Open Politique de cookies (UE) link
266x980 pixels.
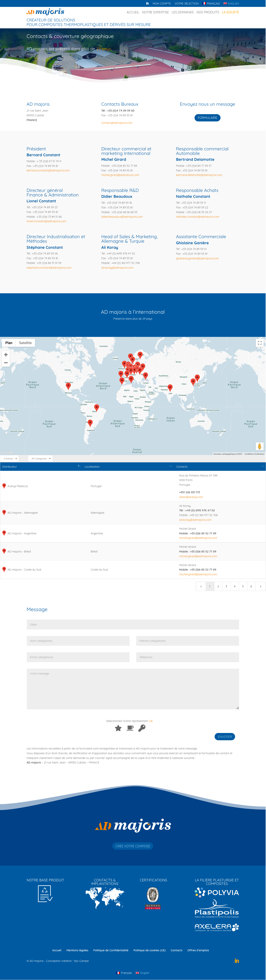[x=150, y=950]
